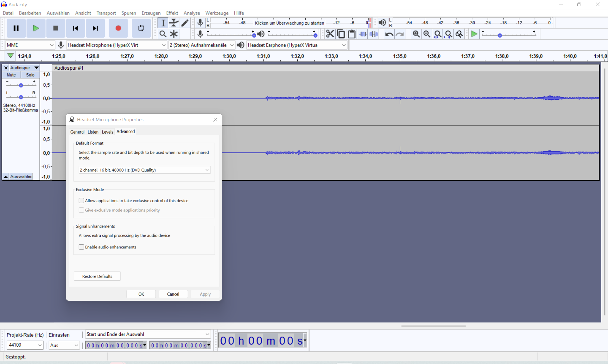Open the default format sample rate dropdown
Viewport: 608px width, 364px height.
click(x=144, y=170)
